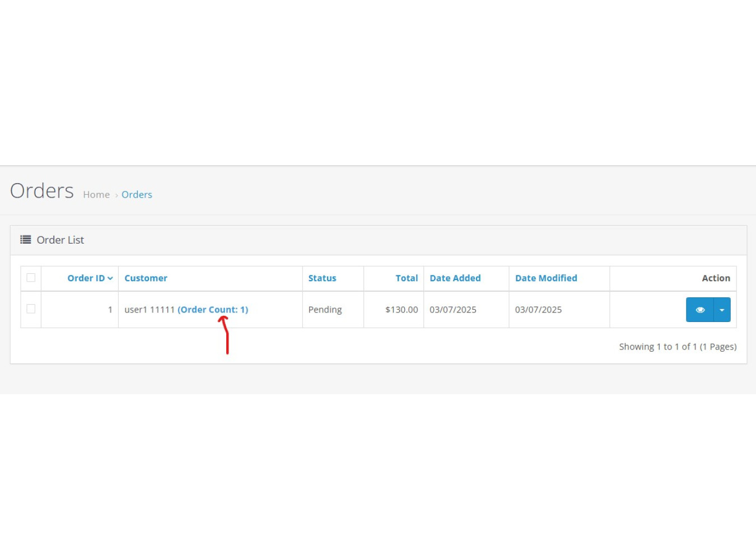Click the customer name user1 11111

(x=149, y=310)
